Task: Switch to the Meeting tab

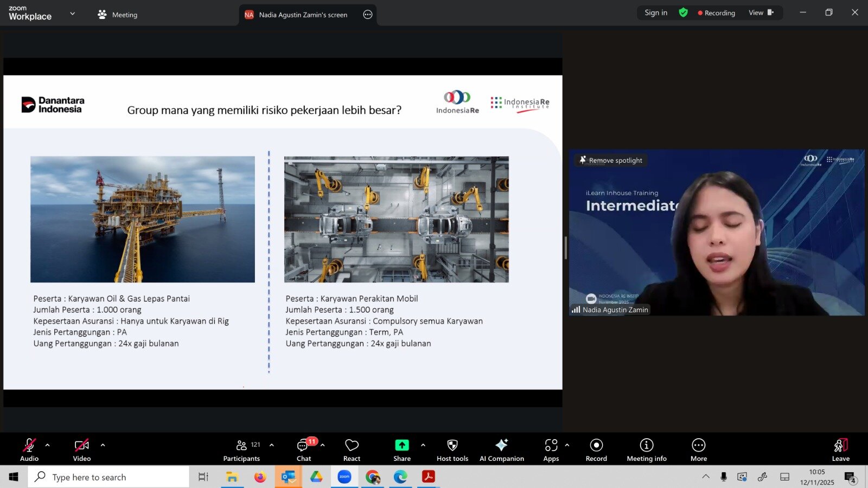Action: point(118,15)
